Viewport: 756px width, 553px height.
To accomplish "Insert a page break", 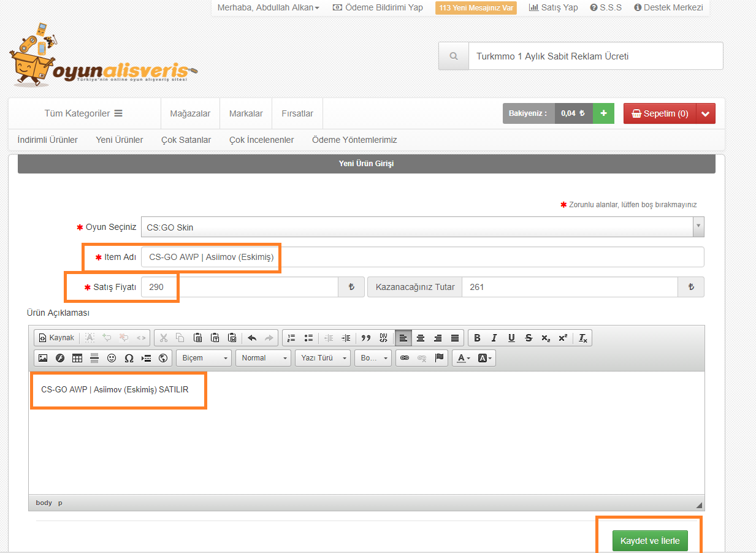I will coord(146,357).
